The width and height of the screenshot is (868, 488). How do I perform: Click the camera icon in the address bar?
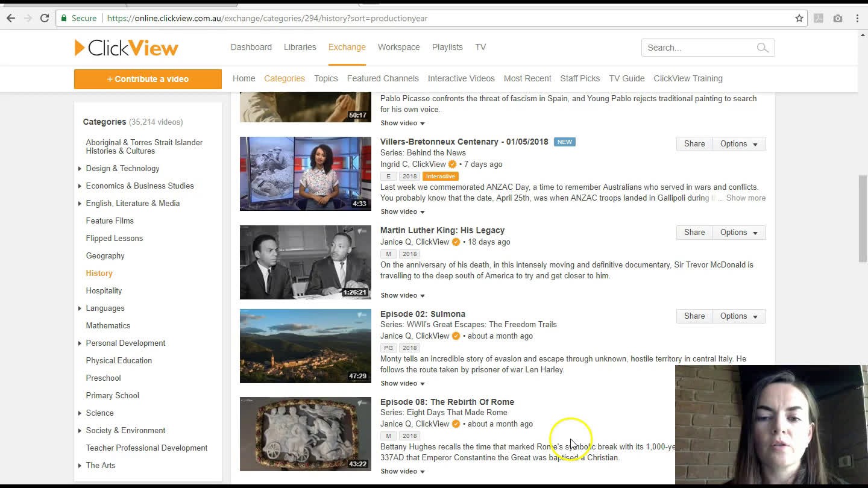837,19
